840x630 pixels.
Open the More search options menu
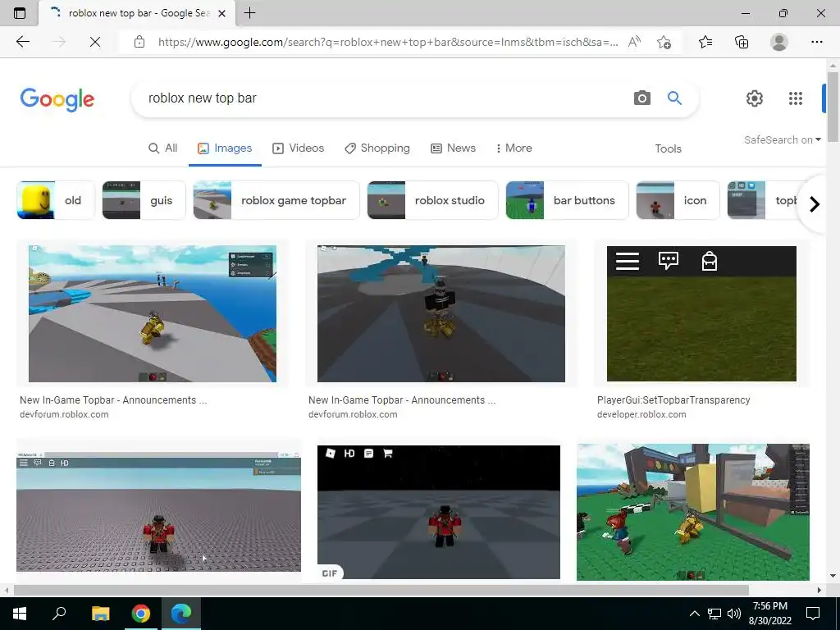pyautogui.click(x=514, y=148)
